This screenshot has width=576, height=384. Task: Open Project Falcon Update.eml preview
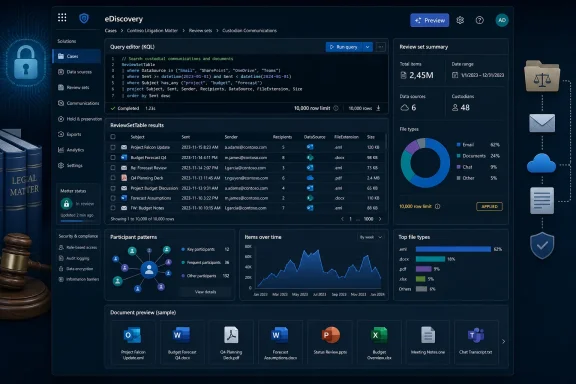133,342
